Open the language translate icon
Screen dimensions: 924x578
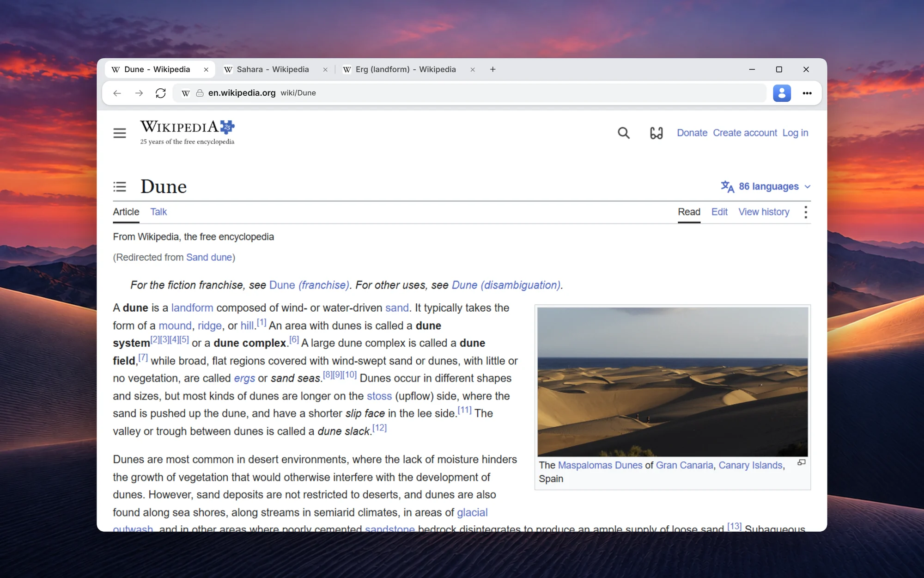(x=728, y=186)
